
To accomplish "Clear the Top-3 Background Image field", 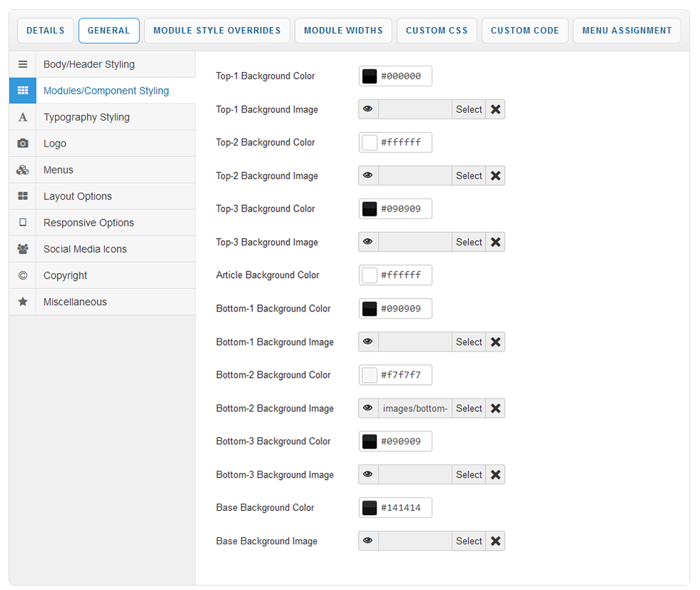I will click(x=496, y=242).
